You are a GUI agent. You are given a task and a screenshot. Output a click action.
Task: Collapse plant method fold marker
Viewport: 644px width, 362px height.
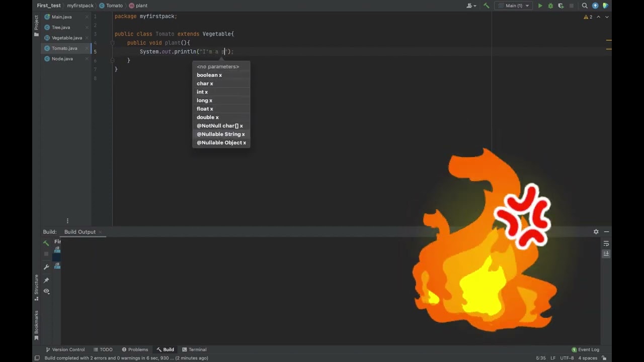(x=112, y=43)
